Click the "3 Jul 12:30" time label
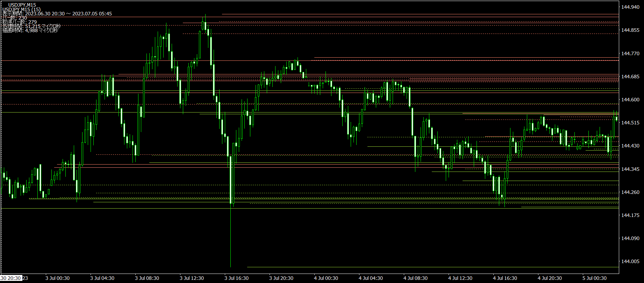644x283 pixels. coord(192,278)
